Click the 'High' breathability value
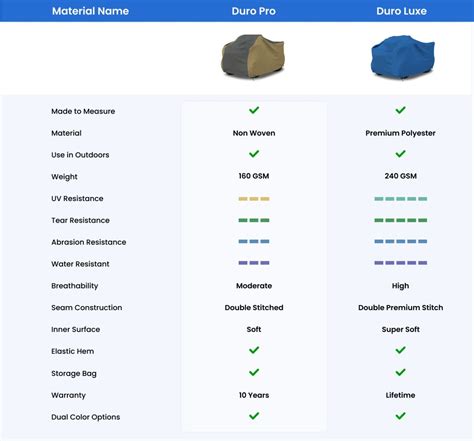This screenshot has width=474, height=441. point(400,286)
